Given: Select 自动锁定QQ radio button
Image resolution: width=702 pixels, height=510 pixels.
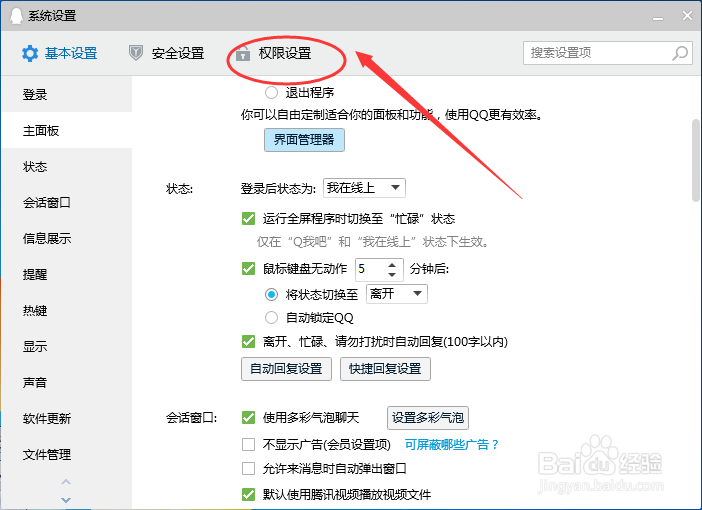Looking at the screenshot, I should (x=271, y=317).
